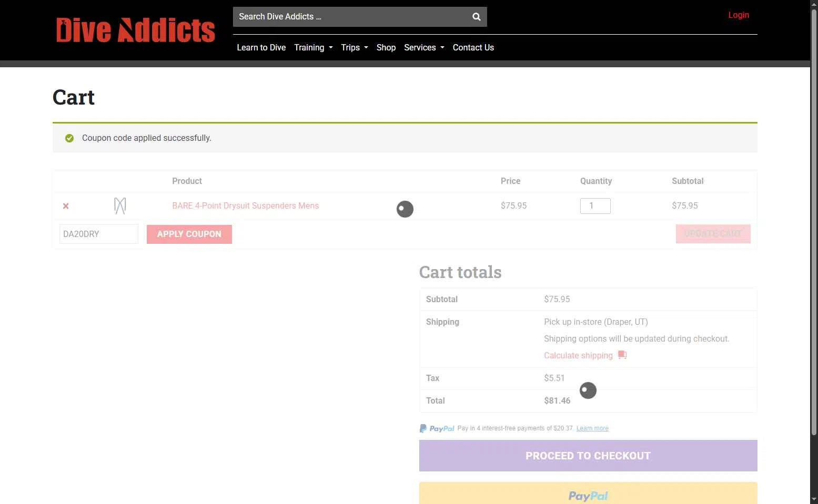This screenshot has width=818, height=504.
Task: Select the cart subtotal $75.95 in totals
Action: pos(557,299)
